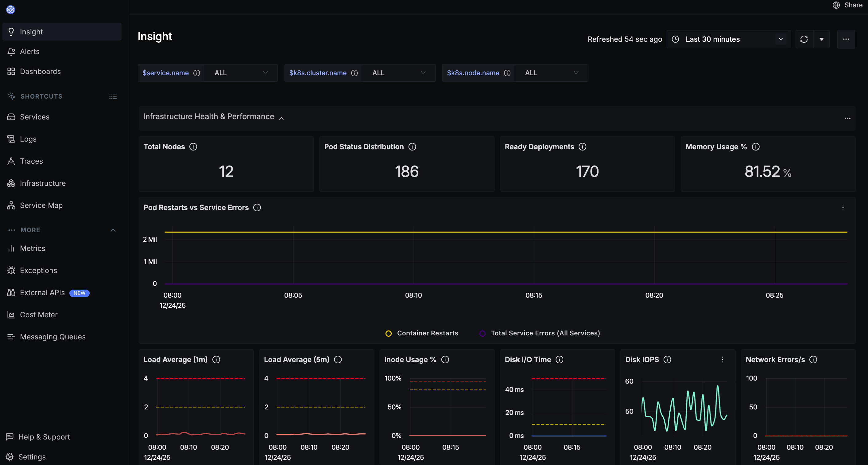Viewport: 868px width, 465px height.
Task: Select the Logs icon
Action: [x=11, y=139]
